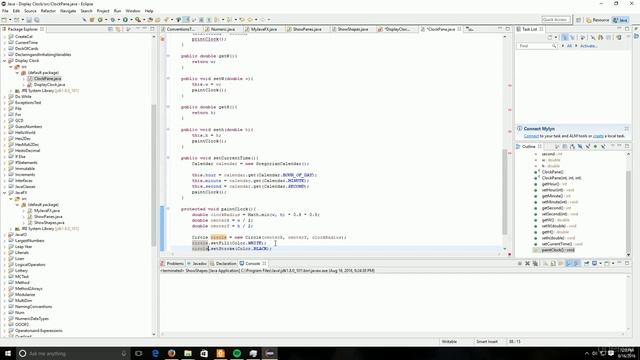Click Remove All Terminated Launches in Console
Screen dimensions: 640x360
[x=535, y=263]
